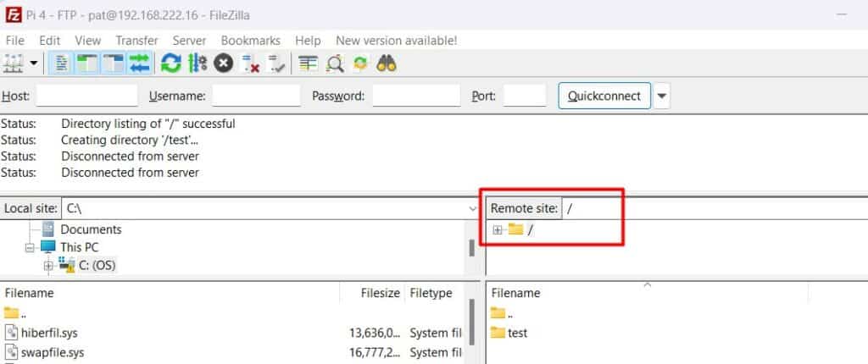The width and height of the screenshot is (868, 364).
Task: Open directory listing filters dialog
Action: click(x=308, y=63)
